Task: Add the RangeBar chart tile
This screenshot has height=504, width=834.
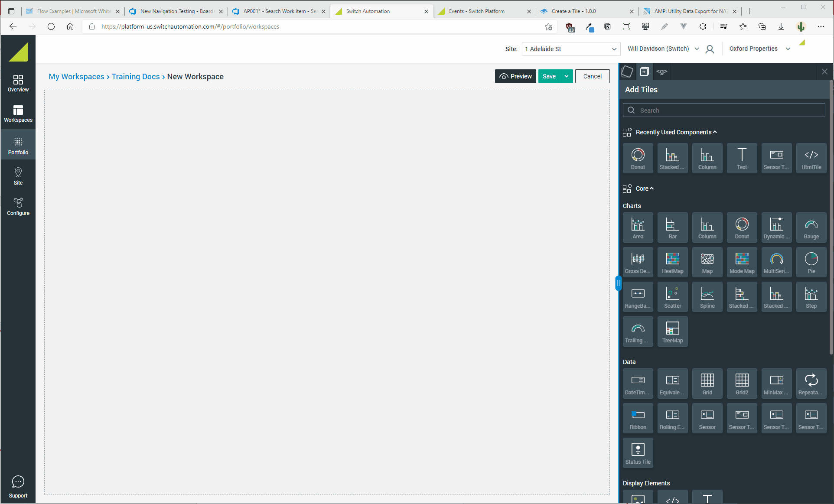Action: pyautogui.click(x=638, y=297)
